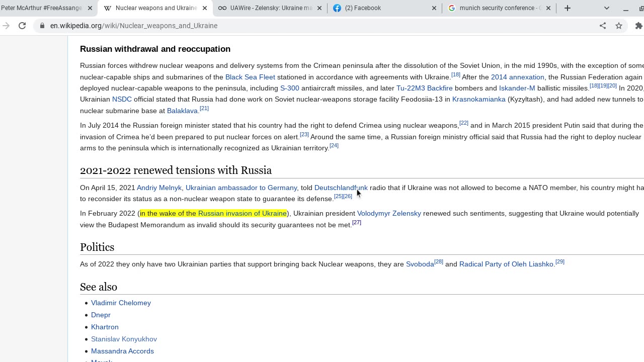Screen dimensions: 644x362
Task: Open the Iskander-M link
Action: [517, 88]
